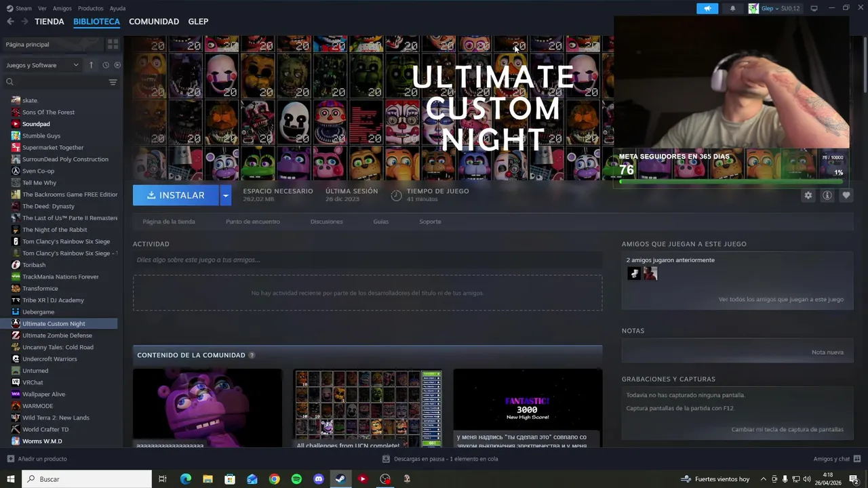Open advanced filters icon beside search
Viewport: 868px width, 488px height.
[x=113, y=82]
